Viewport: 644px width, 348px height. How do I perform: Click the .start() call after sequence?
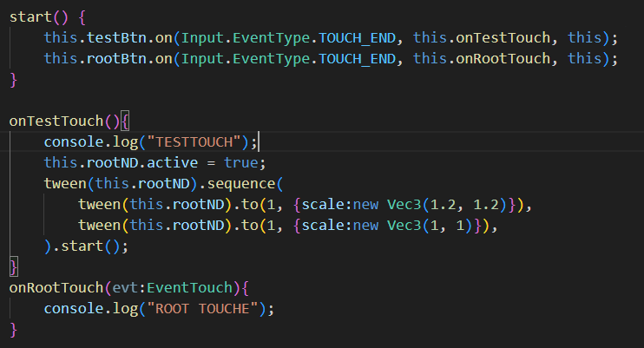[87, 246]
